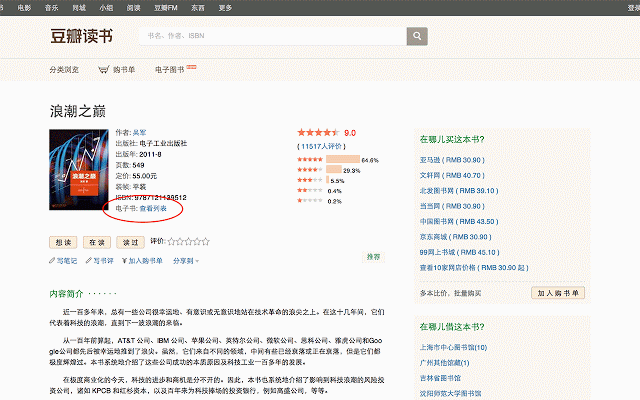This screenshot has height=400, width=640.
Task: Open 文轩网 RMB 40.70 purchase link
Action: click(x=452, y=176)
